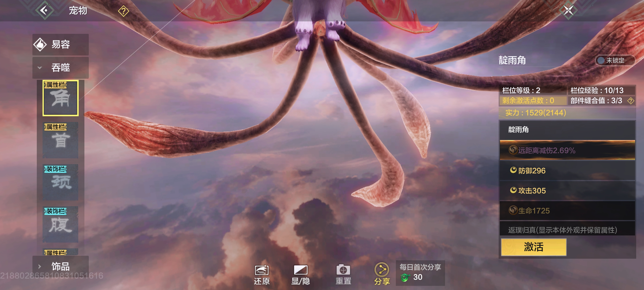Go back with the diamond arrow icon

coord(44,11)
